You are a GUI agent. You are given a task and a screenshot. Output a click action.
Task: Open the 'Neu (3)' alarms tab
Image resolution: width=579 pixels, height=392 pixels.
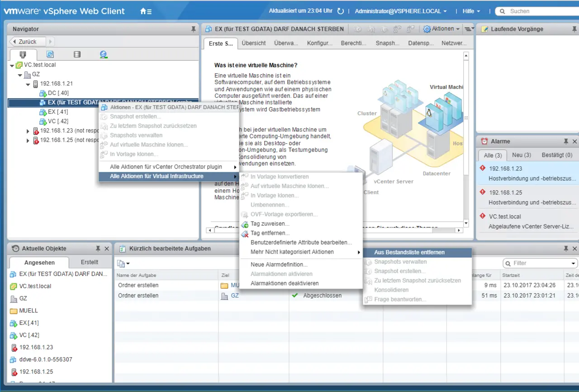click(x=521, y=155)
